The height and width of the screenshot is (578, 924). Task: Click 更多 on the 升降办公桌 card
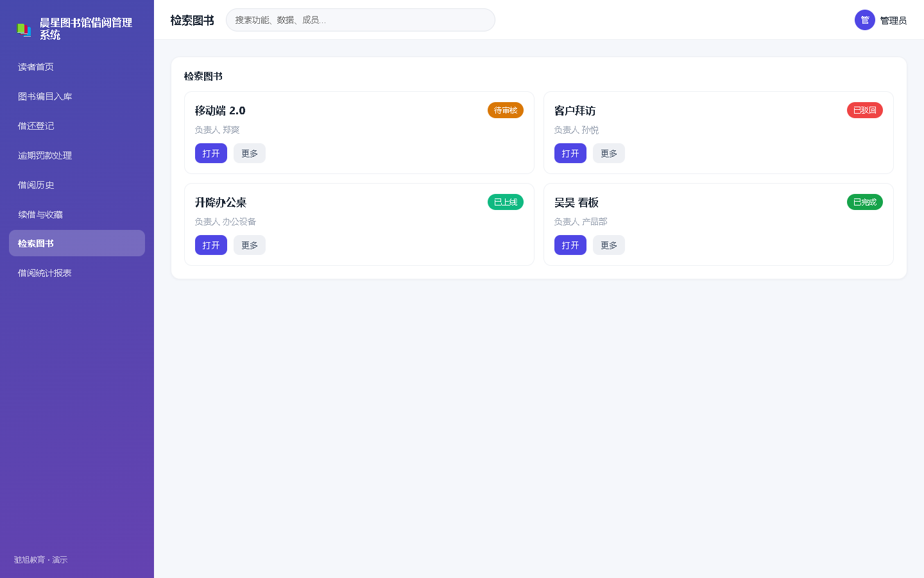click(x=250, y=245)
